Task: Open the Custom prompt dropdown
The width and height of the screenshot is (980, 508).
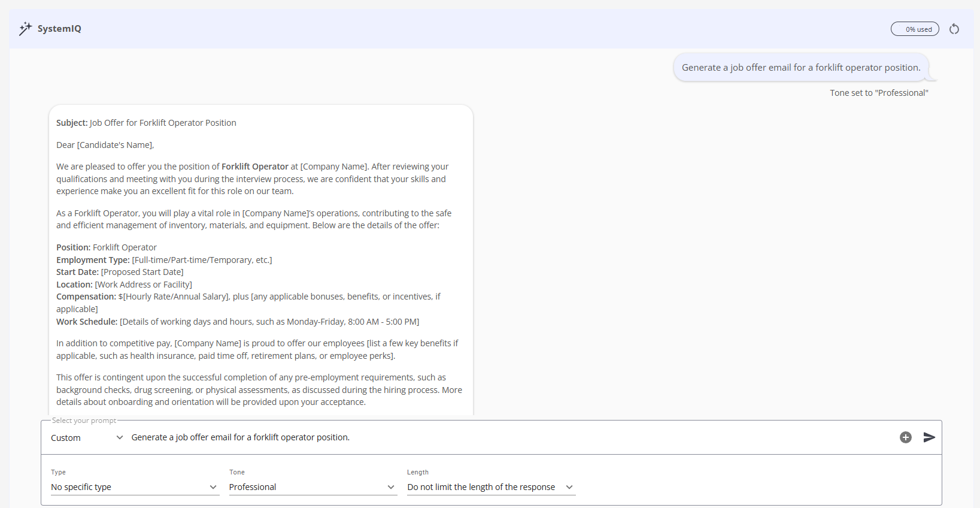Action: point(87,438)
